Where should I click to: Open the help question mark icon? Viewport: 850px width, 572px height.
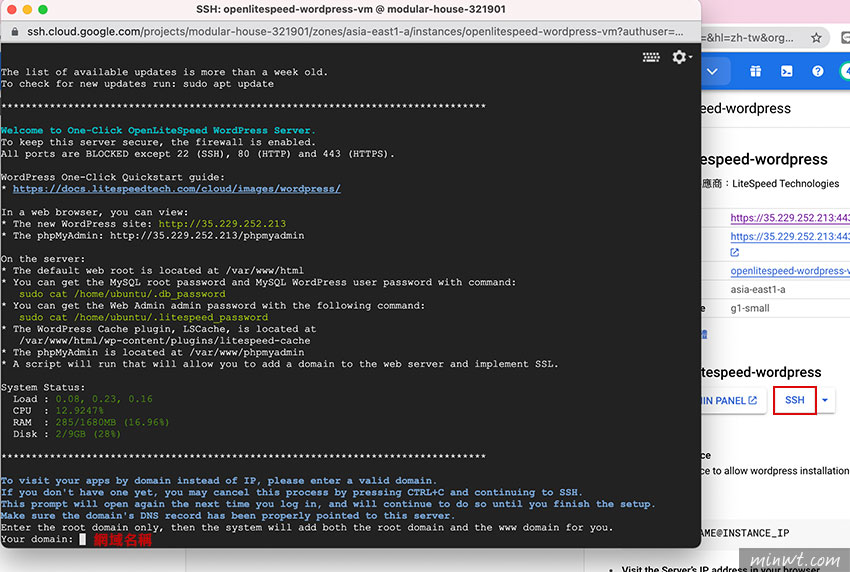(817, 71)
